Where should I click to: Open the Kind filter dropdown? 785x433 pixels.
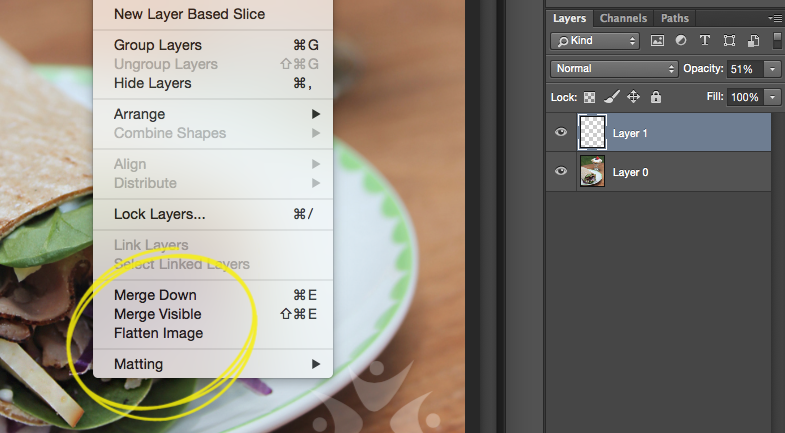[x=595, y=41]
